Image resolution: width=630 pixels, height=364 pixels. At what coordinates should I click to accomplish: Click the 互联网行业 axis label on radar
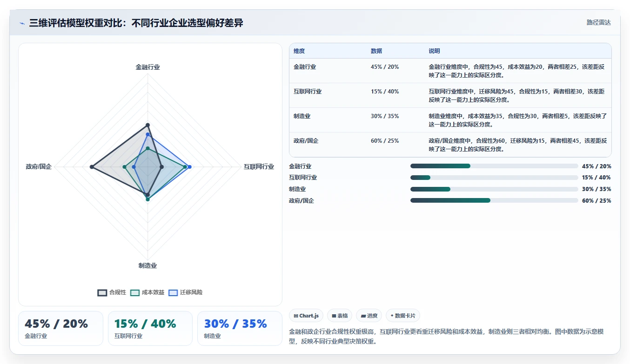point(259,166)
